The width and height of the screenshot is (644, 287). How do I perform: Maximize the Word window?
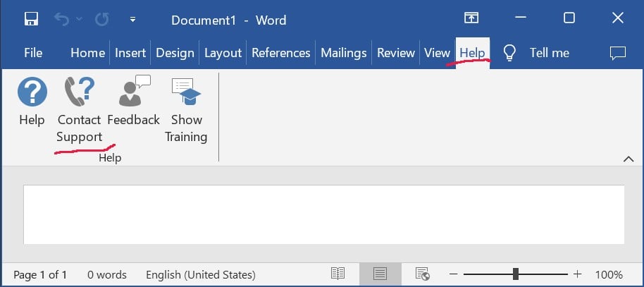point(569,18)
